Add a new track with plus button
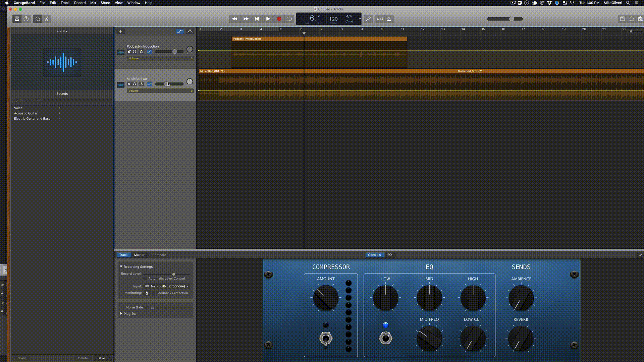The height and width of the screenshot is (362, 644). (x=121, y=32)
